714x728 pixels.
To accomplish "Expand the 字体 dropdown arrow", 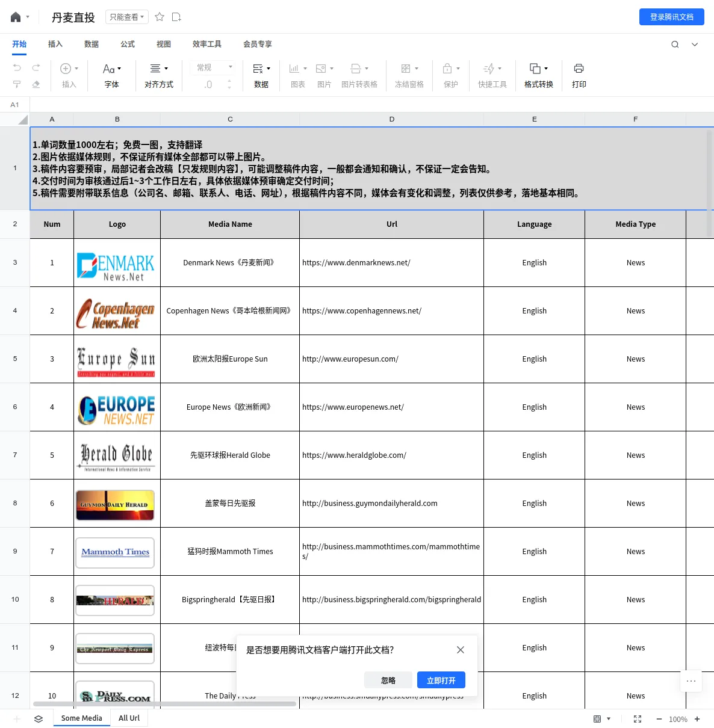I will pos(119,69).
